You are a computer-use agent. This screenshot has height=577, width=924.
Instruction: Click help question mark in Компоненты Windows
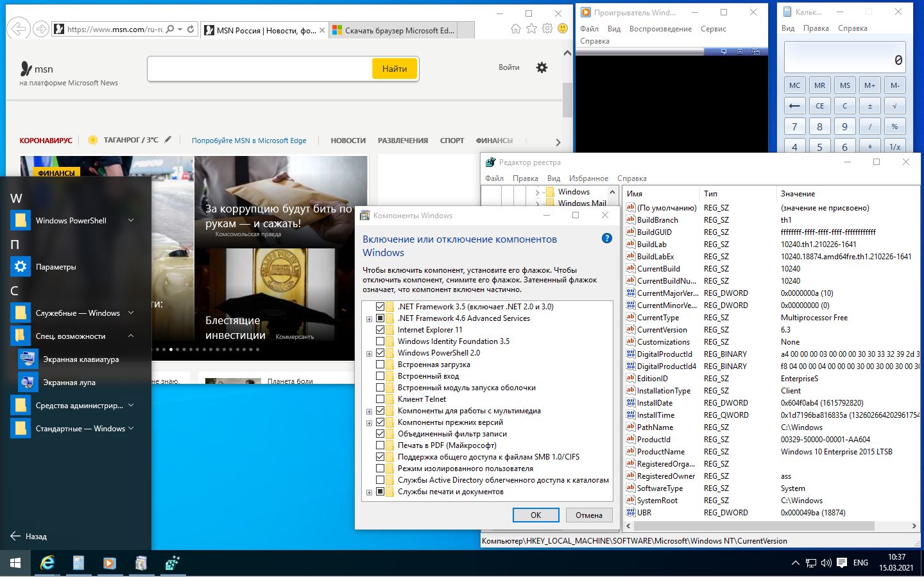607,238
